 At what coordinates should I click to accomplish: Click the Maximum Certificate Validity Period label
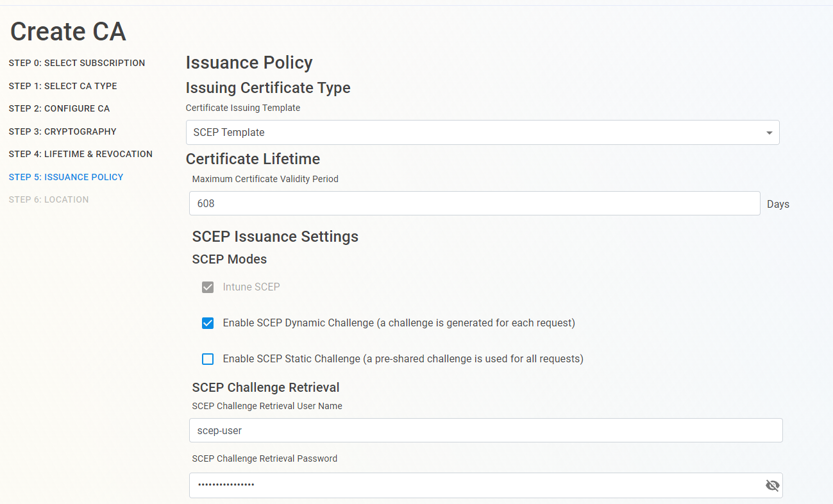click(x=265, y=180)
